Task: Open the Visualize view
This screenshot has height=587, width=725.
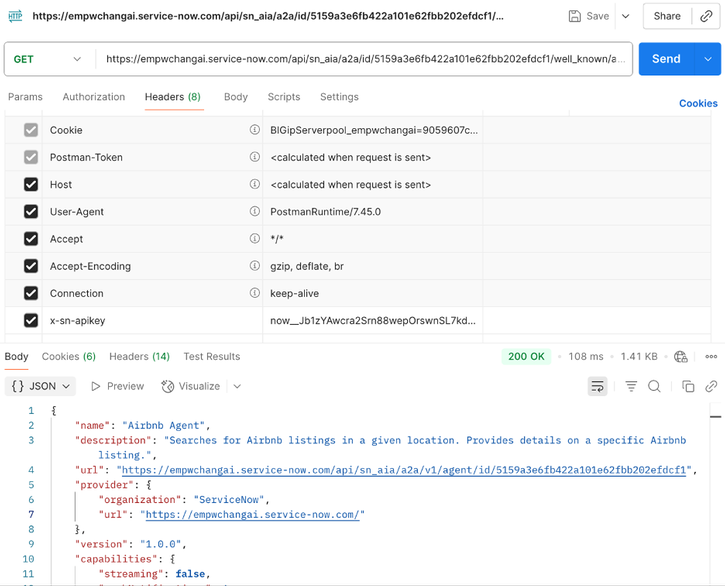Action: 190,386
